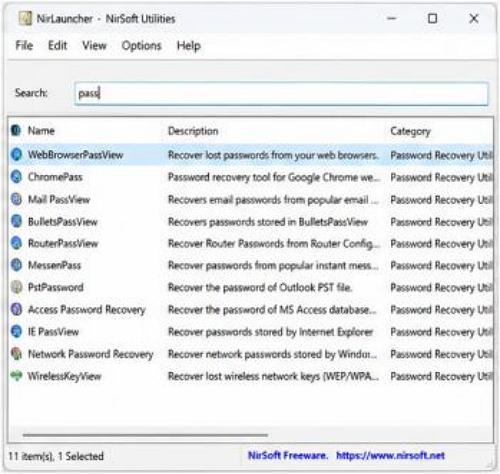500x474 pixels.
Task: Click the Category cell in the PstPassword row
Action: point(441,288)
